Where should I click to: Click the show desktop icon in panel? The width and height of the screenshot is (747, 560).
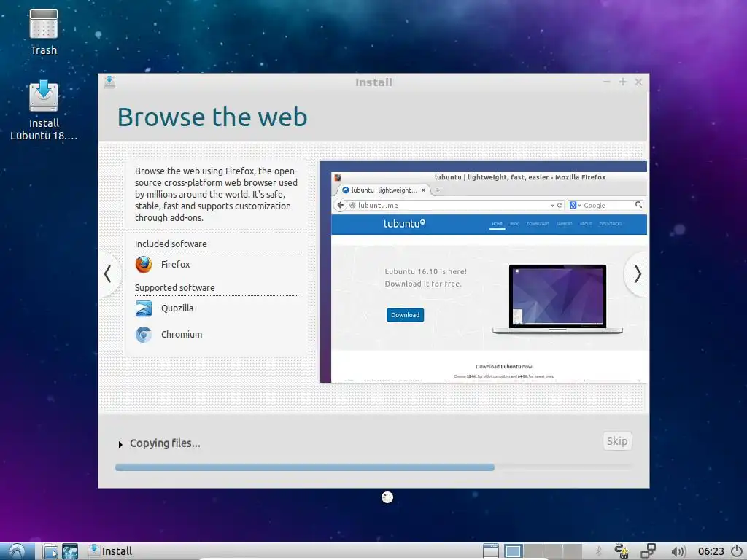click(x=491, y=551)
